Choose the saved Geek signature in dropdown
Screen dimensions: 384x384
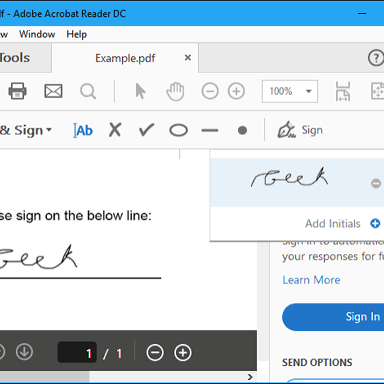[x=290, y=177]
